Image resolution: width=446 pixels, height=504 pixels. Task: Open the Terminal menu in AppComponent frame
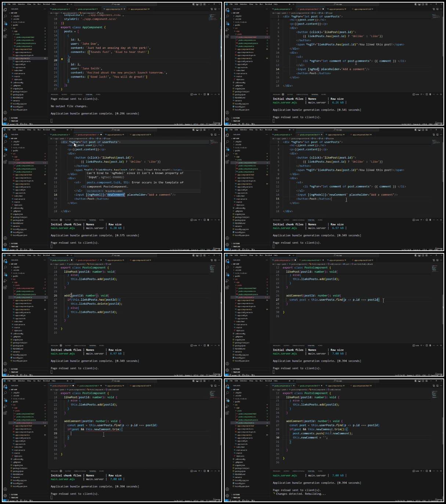(46, 4)
